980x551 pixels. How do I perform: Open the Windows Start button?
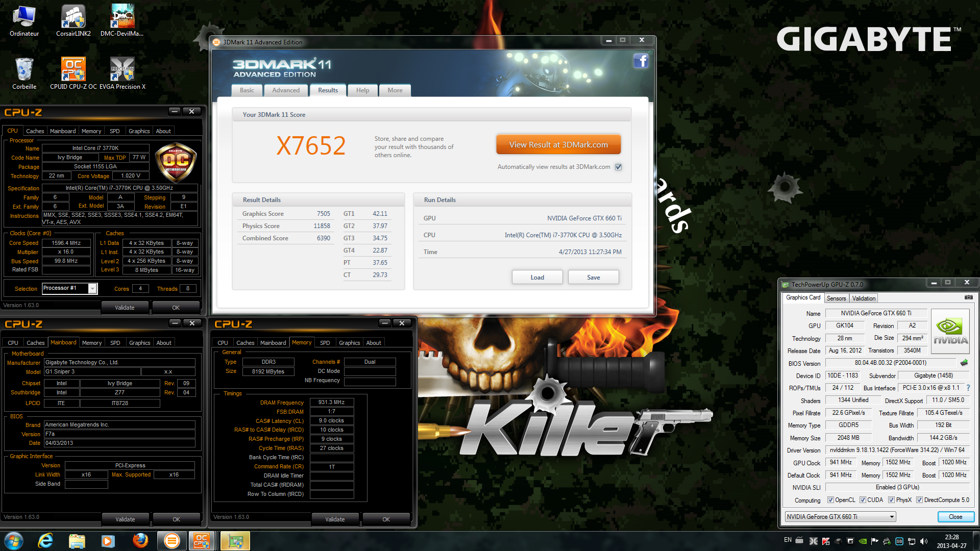[x=14, y=541]
